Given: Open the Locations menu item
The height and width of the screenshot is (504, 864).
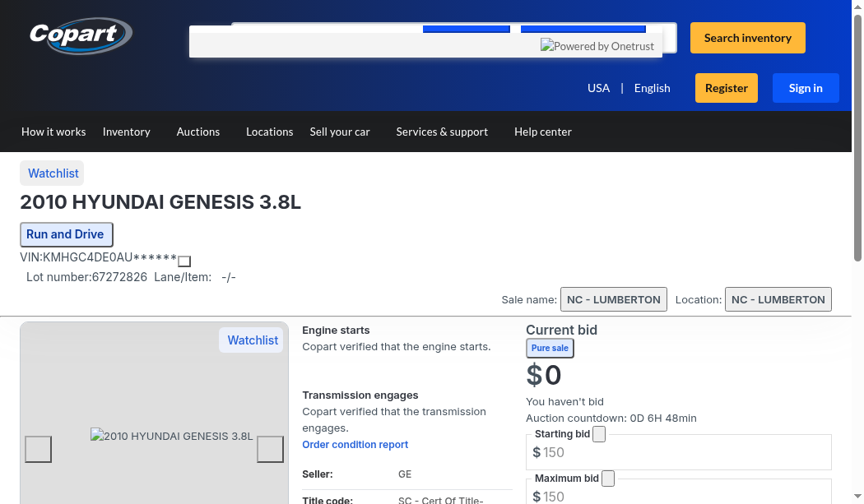Looking at the screenshot, I should point(269,132).
